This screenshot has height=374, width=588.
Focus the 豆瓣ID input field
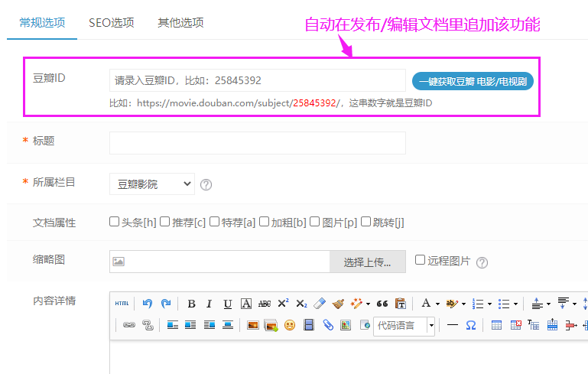(258, 80)
